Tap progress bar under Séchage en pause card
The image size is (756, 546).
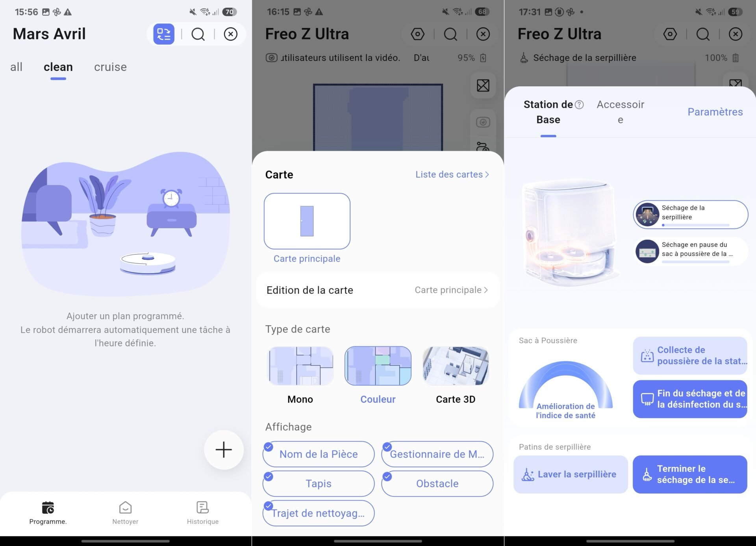(x=696, y=262)
